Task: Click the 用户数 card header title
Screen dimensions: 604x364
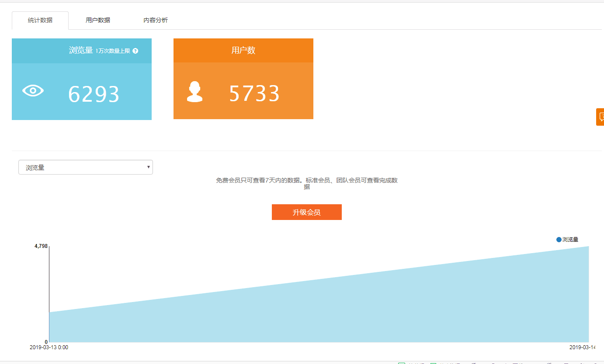Action: point(243,50)
